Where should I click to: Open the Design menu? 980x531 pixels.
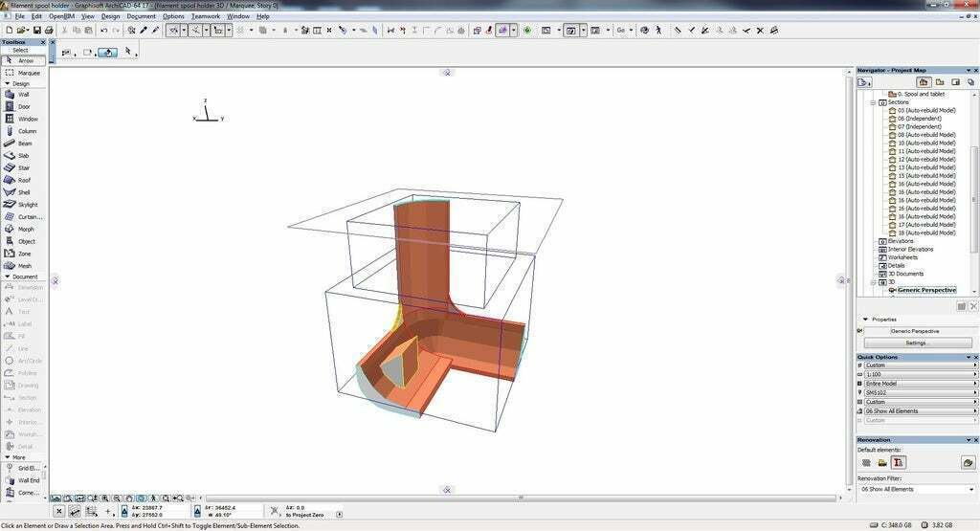(110, 16)
